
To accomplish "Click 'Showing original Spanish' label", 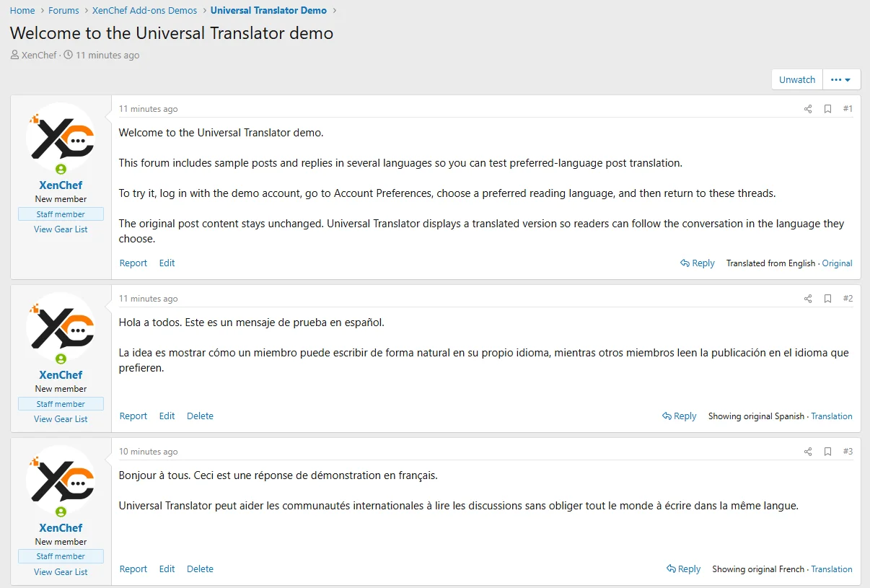I will 756,416.
